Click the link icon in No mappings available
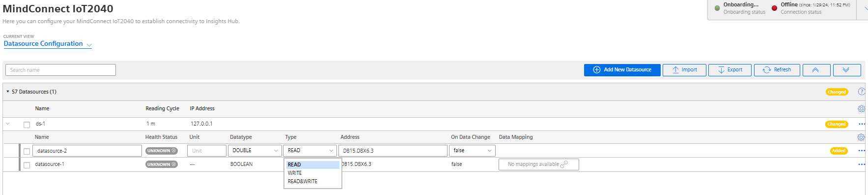Screen dimensions: 868x195 (x=564, y=164)
